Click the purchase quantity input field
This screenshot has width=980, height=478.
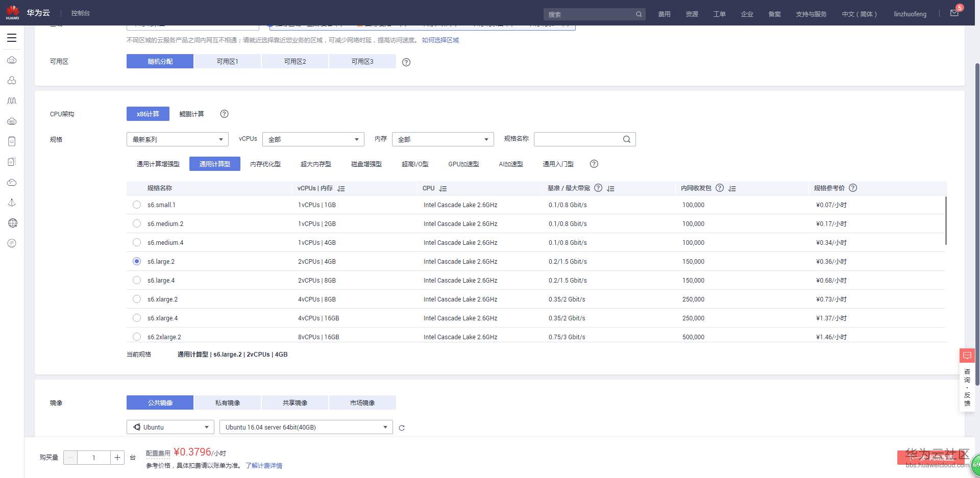(x=94, y=458)
